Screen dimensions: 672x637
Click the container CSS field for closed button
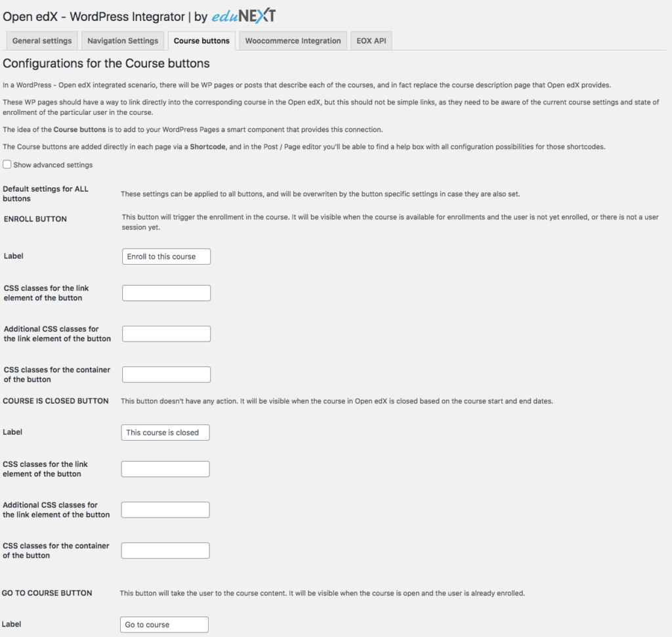(x=165, y=550)
